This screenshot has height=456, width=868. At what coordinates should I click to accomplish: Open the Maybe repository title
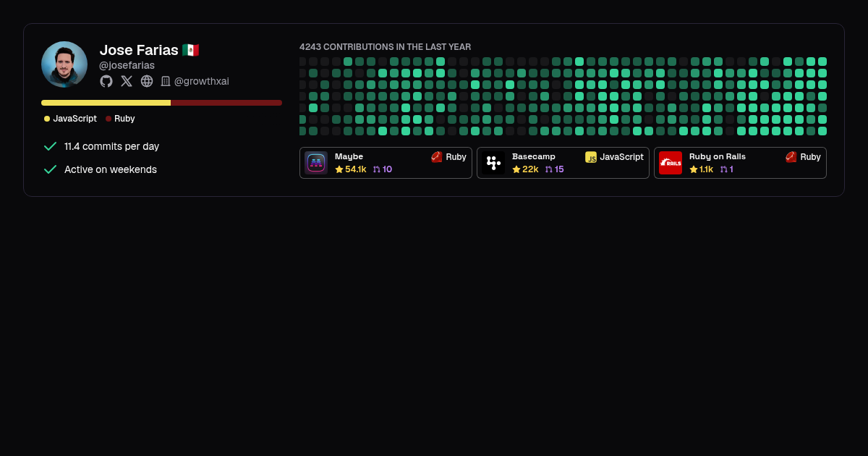349,156
